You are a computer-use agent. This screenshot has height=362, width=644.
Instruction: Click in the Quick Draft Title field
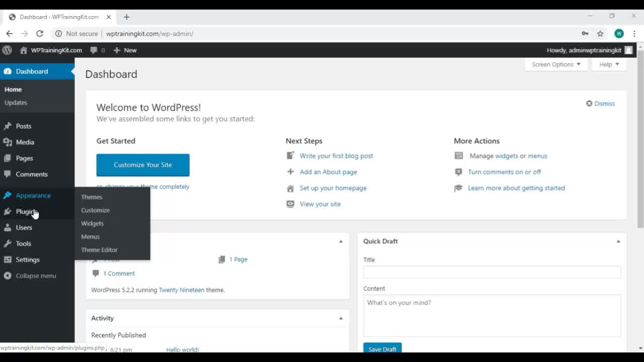pos(492,272)
